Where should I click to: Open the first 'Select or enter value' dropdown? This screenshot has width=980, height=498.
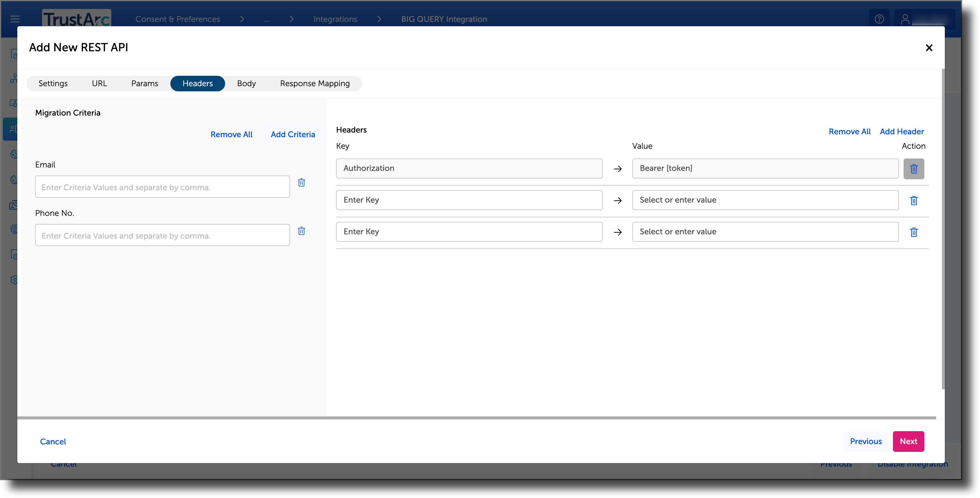765,200
